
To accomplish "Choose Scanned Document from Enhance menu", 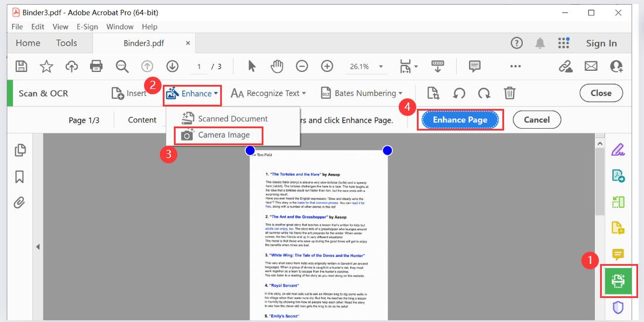I will click(232, 118).
